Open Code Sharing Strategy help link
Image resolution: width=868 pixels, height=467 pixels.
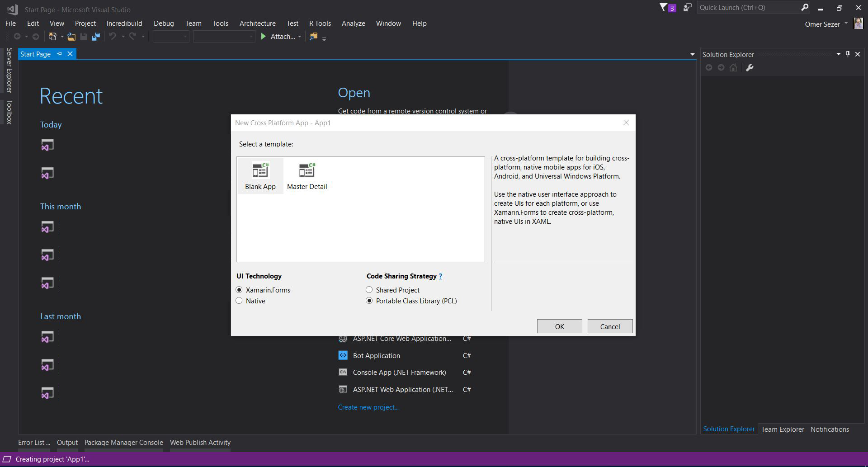point(440,276)
